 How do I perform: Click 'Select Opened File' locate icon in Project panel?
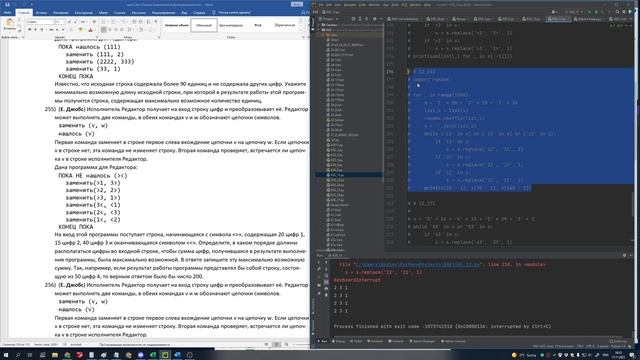pos(353,19)
